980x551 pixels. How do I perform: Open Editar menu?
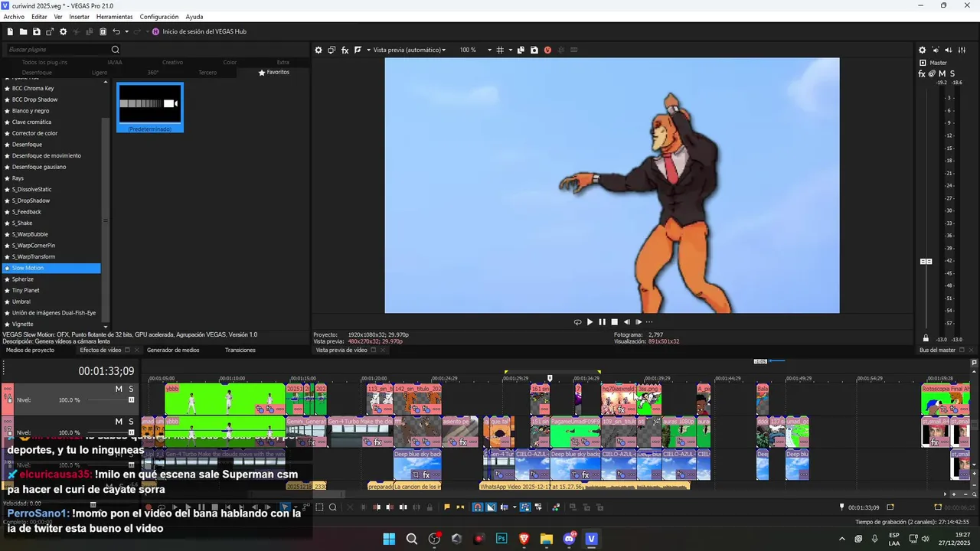pos(39,17)
